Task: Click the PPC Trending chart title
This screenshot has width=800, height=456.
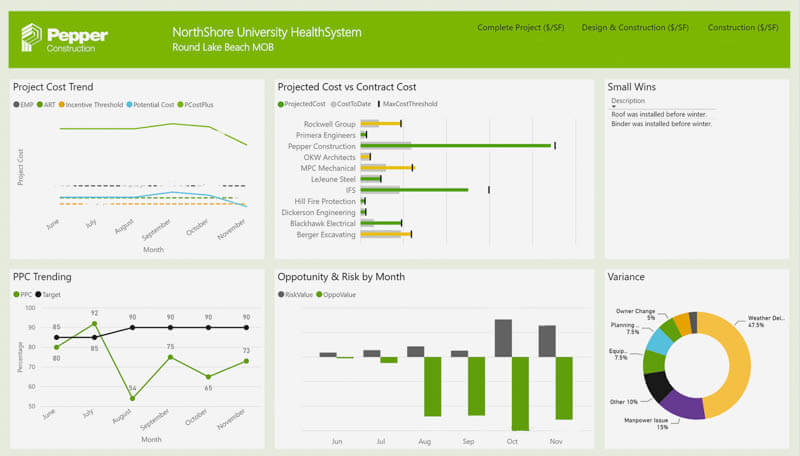Action: tap(42, 277)
